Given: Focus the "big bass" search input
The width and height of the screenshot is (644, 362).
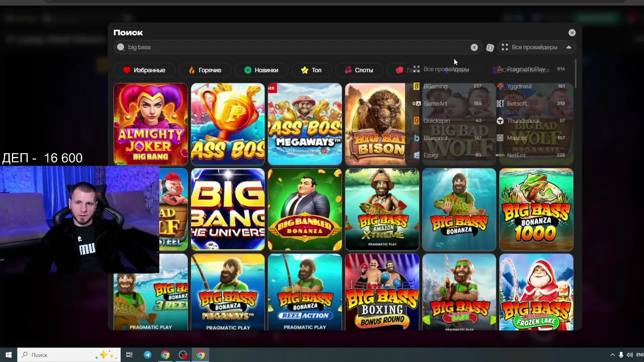Looking at the screenshot, I should tap(297, 47).
